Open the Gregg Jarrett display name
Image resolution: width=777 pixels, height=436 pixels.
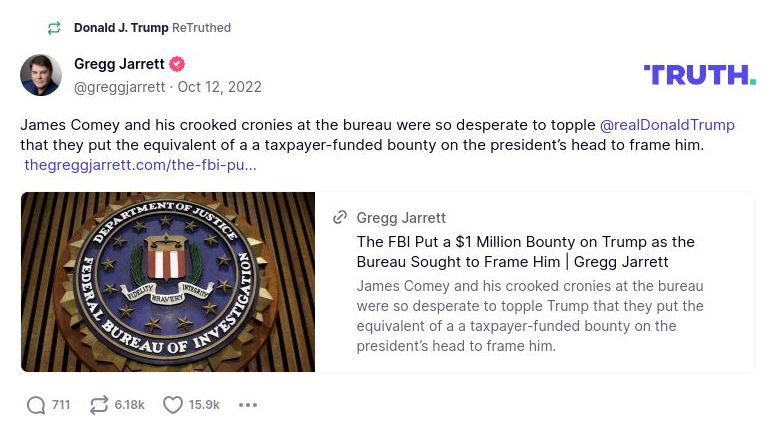pos(119,64)
